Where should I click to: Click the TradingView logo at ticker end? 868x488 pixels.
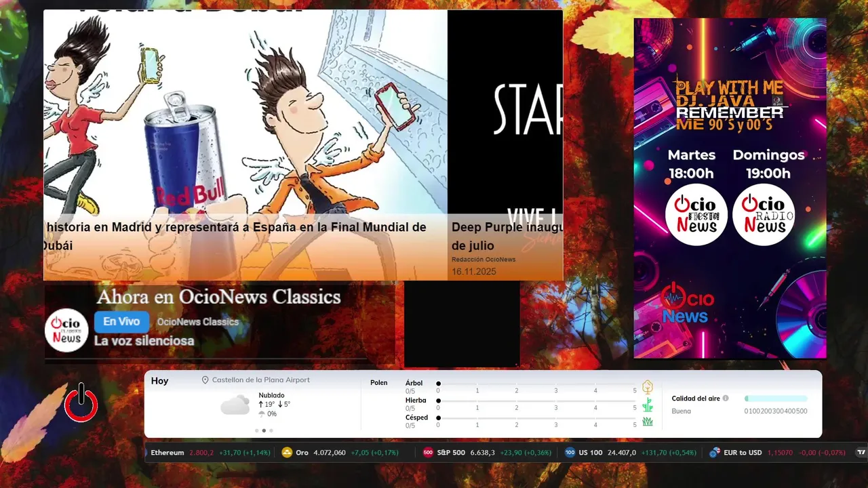pos(861,452)
